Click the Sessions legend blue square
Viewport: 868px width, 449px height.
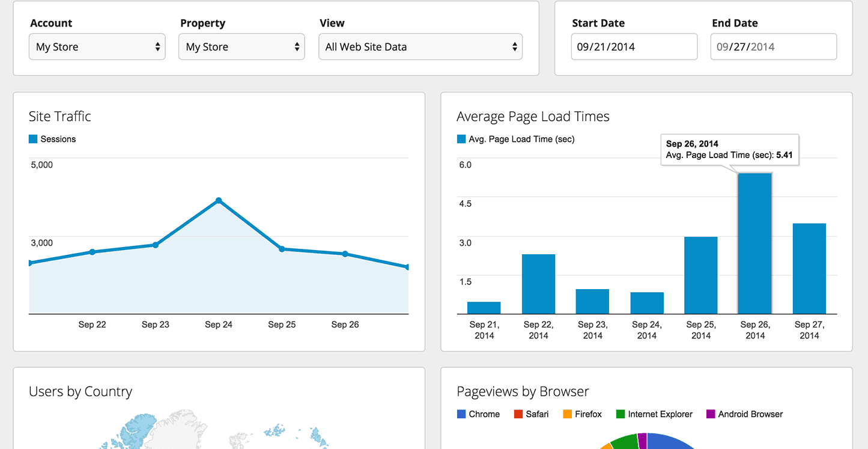click(x=33, y=139)
